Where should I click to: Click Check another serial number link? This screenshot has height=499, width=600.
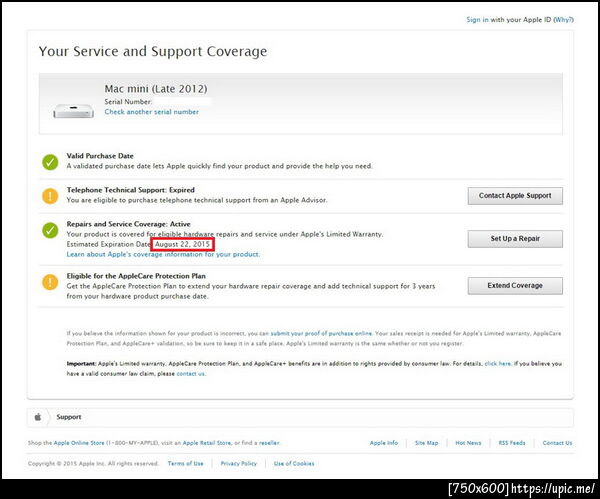point(152,112)
